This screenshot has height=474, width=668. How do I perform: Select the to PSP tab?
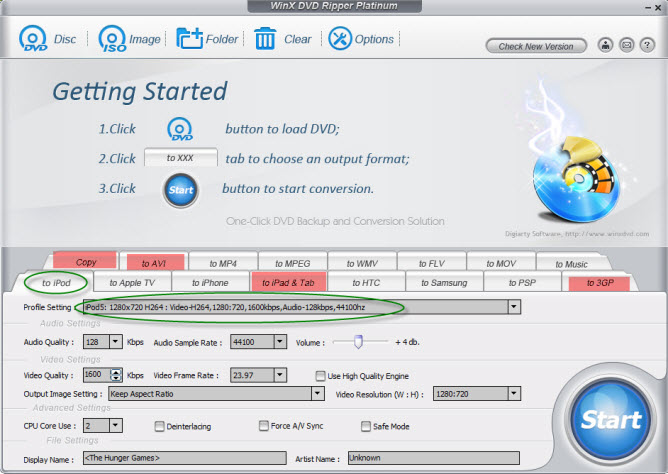(522, 282)
